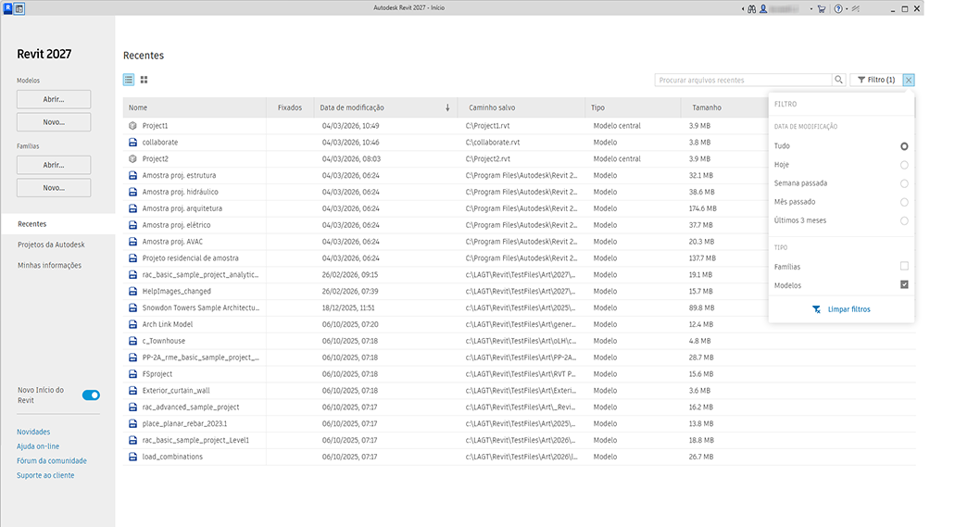
Task: Click the clear filter funnel icon
Action: click(816, 309)
